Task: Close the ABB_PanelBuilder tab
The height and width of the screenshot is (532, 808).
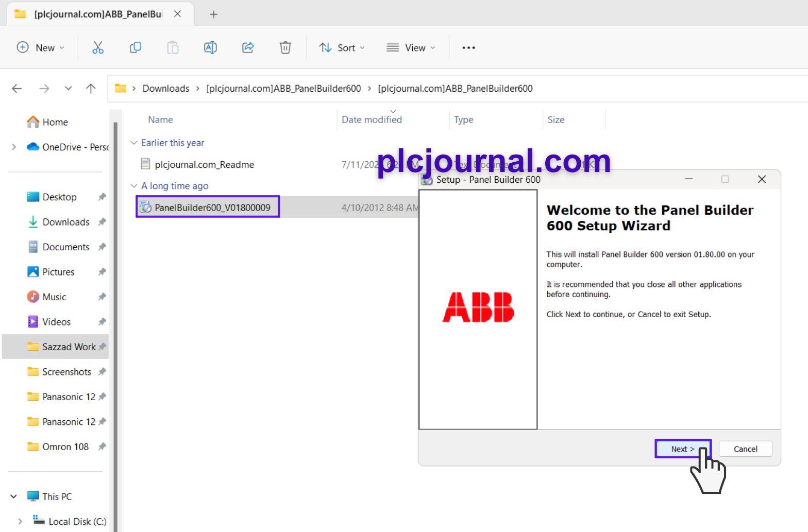Action: [x=177, y=14]
